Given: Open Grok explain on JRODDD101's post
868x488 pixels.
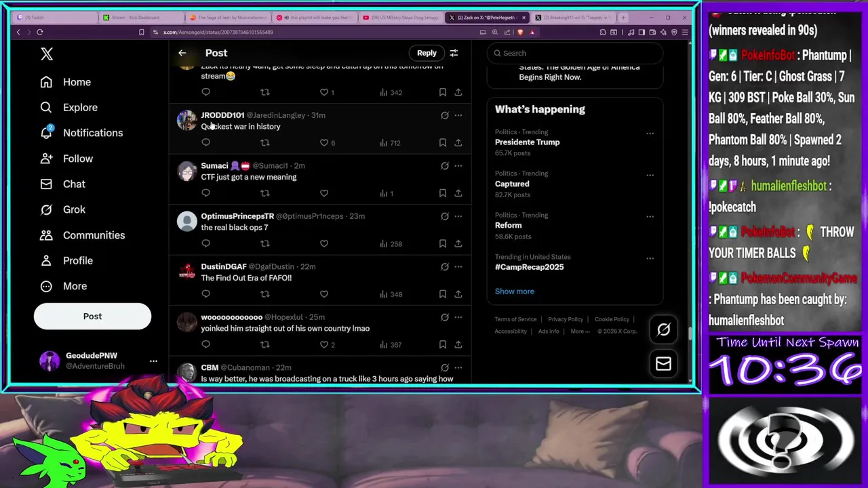Looking at the screenshot, I should coord(445,115).
